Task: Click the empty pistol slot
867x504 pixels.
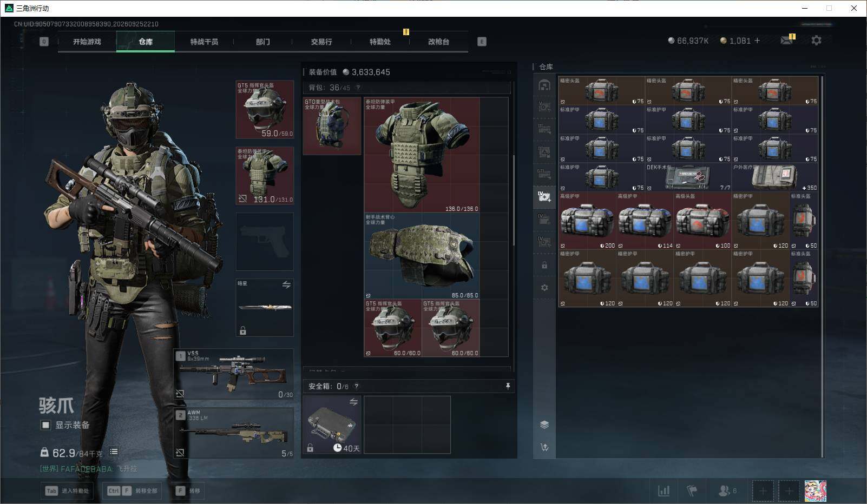Action: pos(265,242)
